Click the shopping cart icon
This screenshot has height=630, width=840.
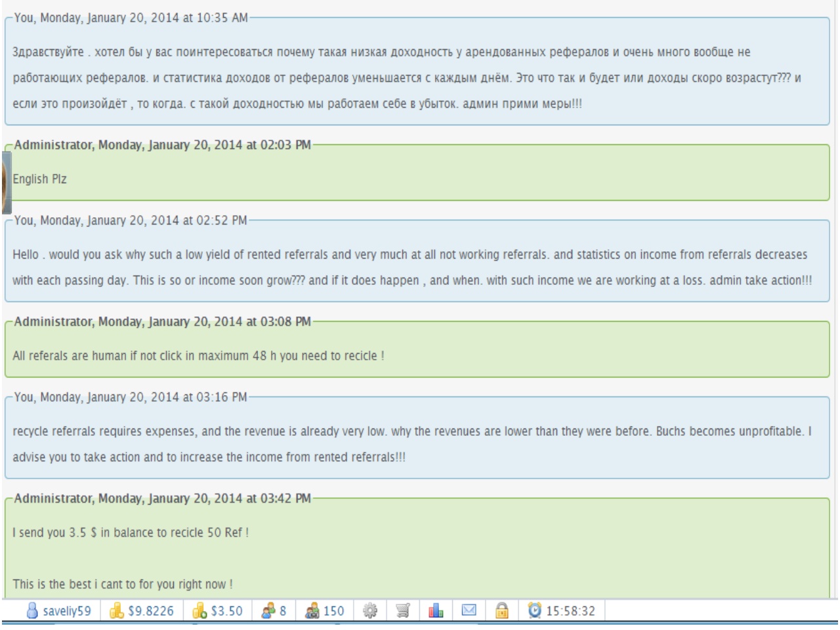point(403,611)
